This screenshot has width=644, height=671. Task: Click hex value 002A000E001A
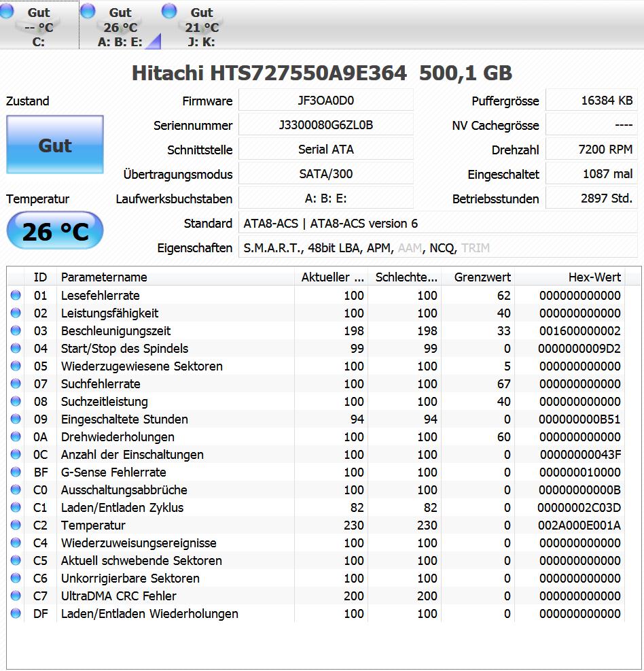pyautogui.click(x=579, y=526)
